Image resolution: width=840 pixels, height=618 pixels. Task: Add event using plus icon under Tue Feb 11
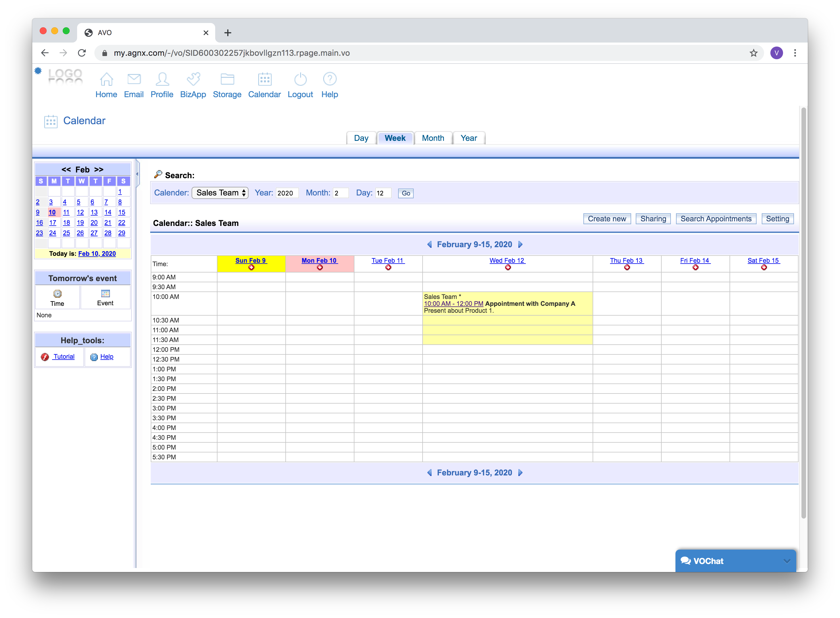[x=388, y=268]
